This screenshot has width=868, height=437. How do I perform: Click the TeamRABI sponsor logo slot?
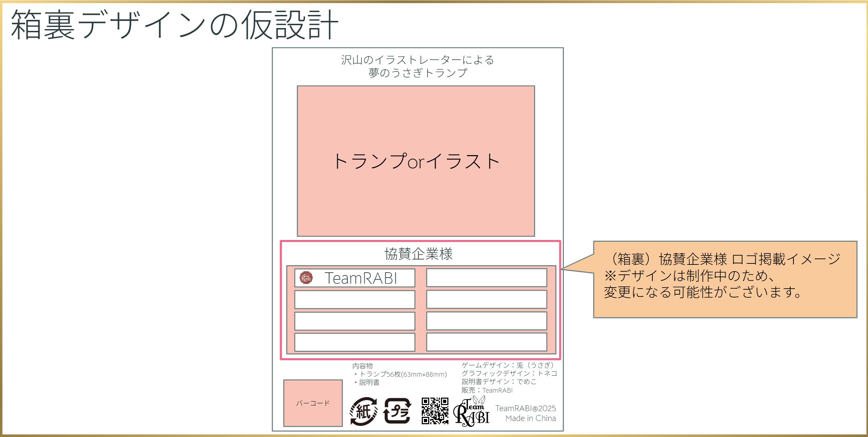pos(355,278)
